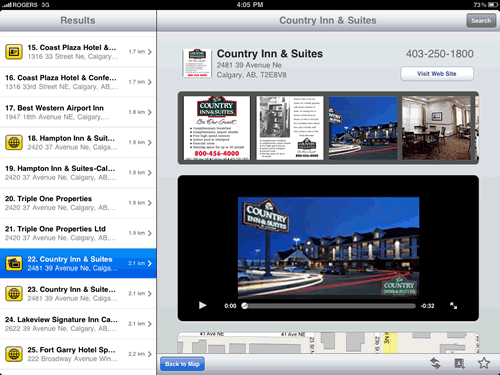This screenshot has height=375, width=500.
Task: Tap the Country Inn & Suites logo thumbnail
Action: pos(197,63)
